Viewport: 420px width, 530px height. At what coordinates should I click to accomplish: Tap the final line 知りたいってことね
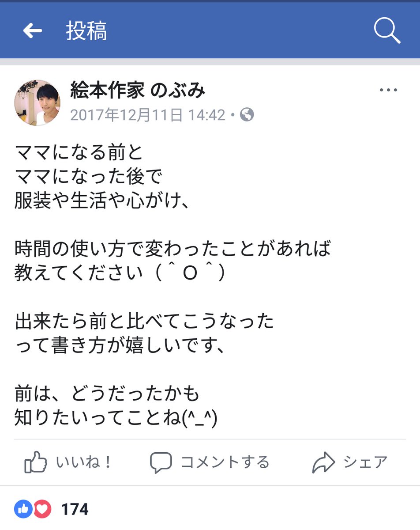tap(116, 417)
